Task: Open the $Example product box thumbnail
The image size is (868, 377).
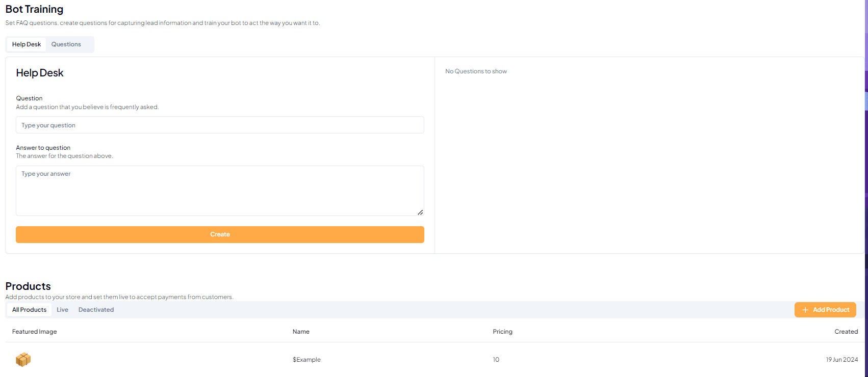Action: click(x=23, y=359)
